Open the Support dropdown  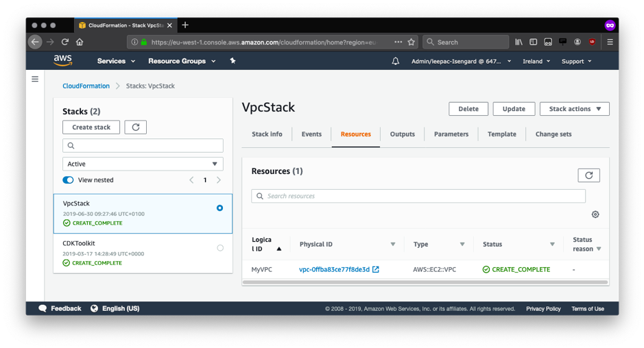(x=577, y=61)
